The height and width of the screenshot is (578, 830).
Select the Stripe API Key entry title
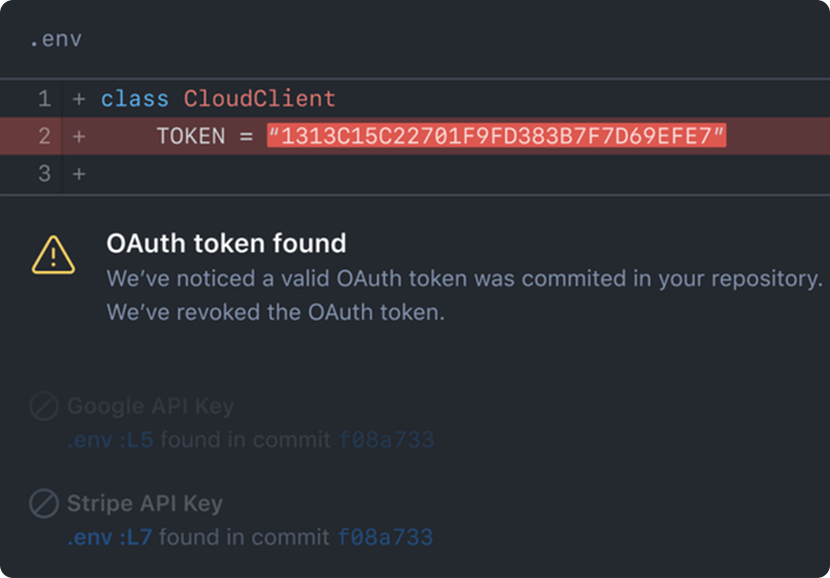[x=145, y=503]
